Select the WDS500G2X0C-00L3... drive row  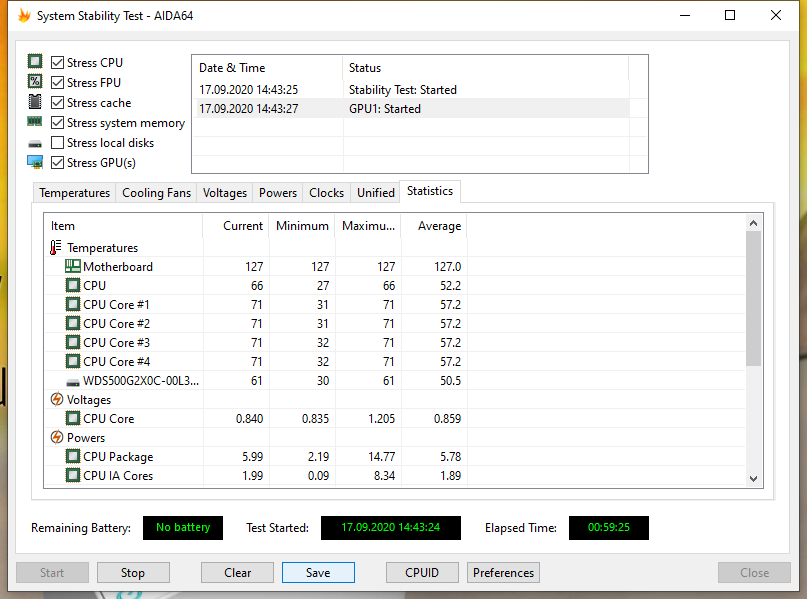click(395, 381)
